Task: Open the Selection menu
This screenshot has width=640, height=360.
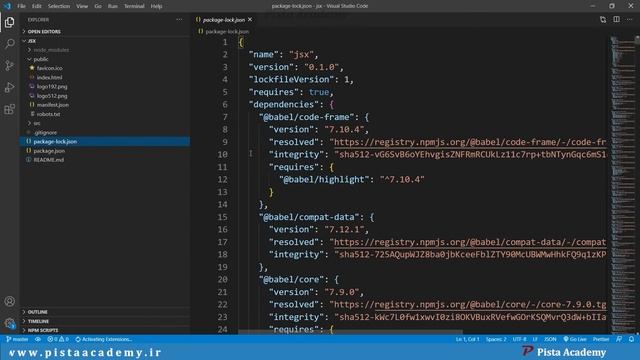Action: (x=59, y=6)
